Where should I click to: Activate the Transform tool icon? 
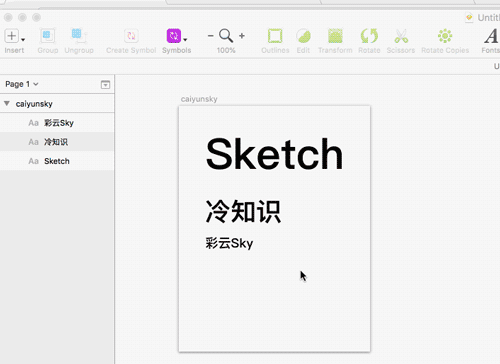(335, 36)
